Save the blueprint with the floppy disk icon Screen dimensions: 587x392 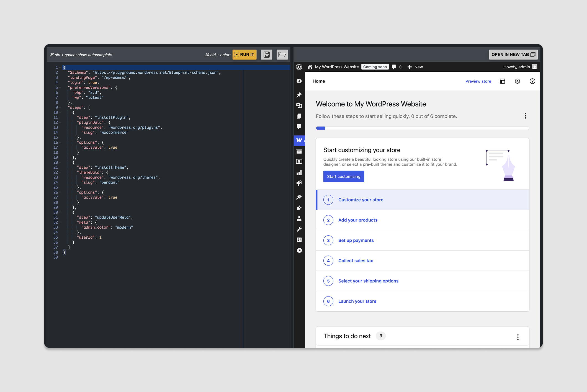click(267, 55)
